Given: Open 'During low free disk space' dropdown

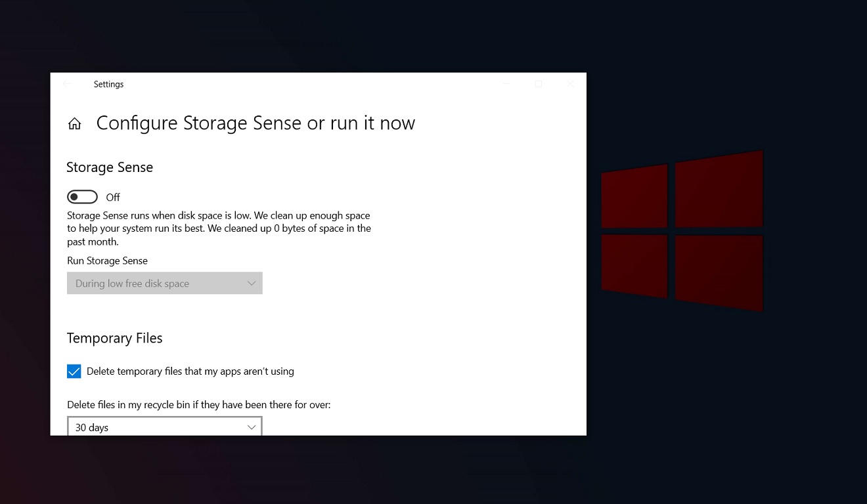Looking at the screenshot, I should [165, 283].
